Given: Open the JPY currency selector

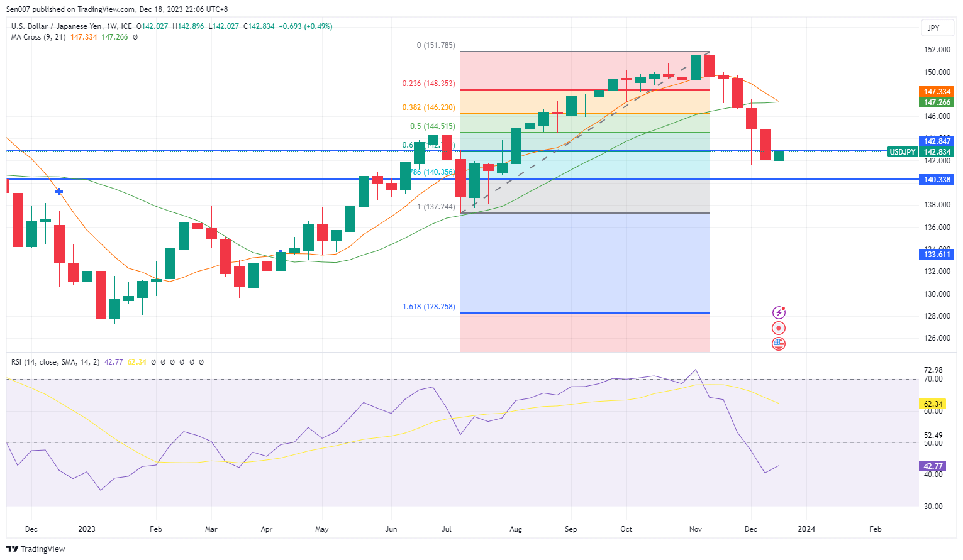Looking at the screenshot, I should tap(933, 28).
